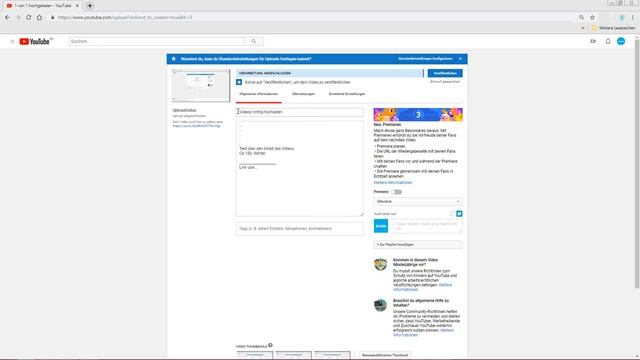Reload the page

29,18
